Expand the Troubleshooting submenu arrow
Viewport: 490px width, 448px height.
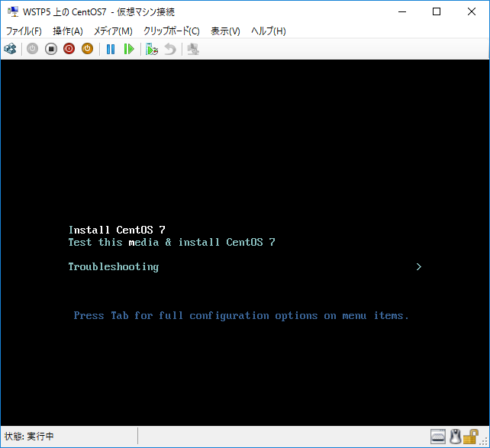pyautogui.click(x=419, y=267)
